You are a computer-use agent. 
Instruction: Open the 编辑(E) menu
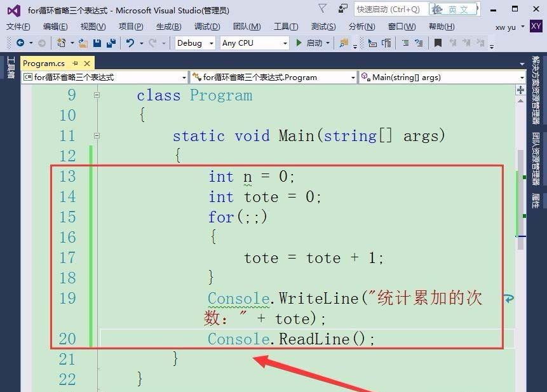tap(55, 27)
